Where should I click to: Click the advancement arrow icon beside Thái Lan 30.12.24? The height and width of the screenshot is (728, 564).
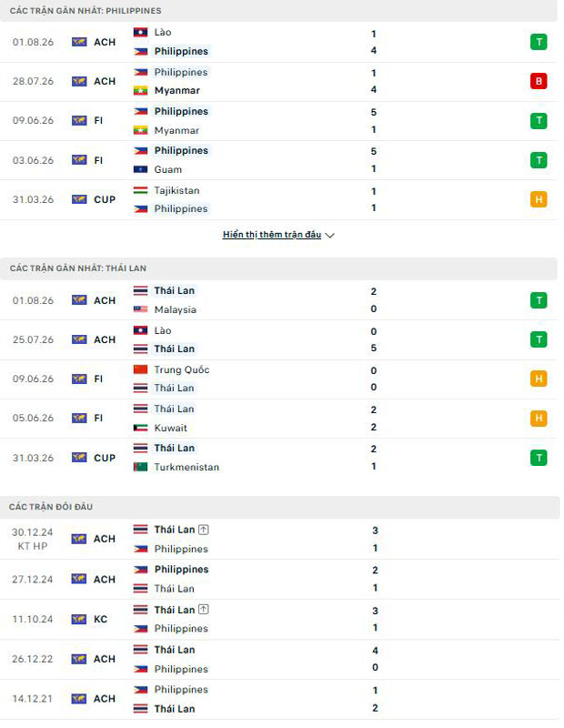point(204,530)
